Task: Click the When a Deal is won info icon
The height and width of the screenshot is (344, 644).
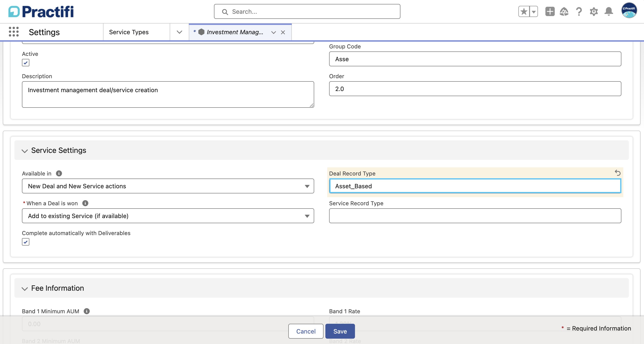Action: click(85, 203)
